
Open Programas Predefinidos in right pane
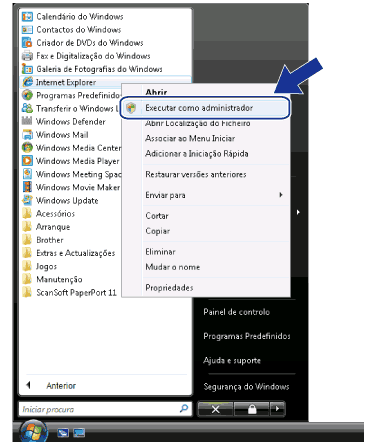(247, 336)
